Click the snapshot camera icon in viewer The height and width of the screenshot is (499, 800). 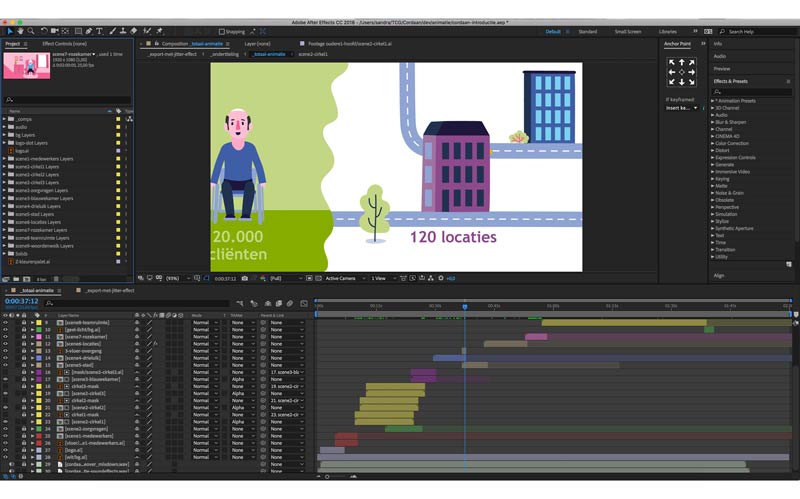click(245, 279)
